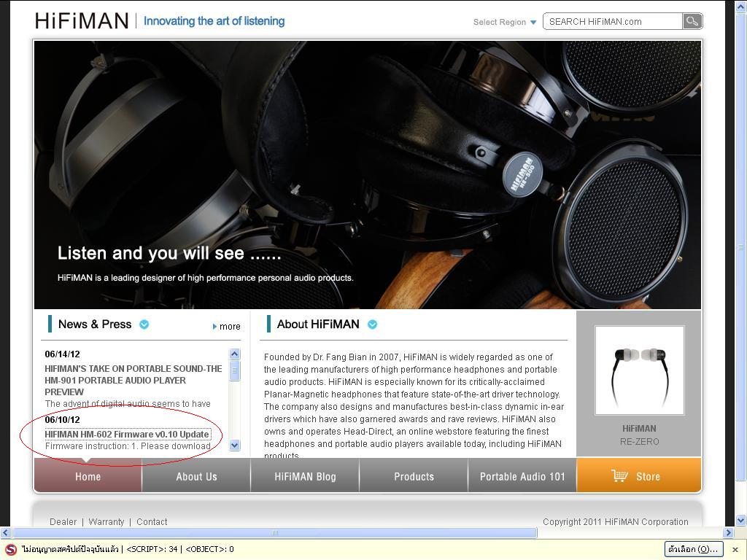Open the HM-901 Portable Audio Player Preview headline
Image resolution: width=747 pixels, height=560 pixels.
point(133,380)
